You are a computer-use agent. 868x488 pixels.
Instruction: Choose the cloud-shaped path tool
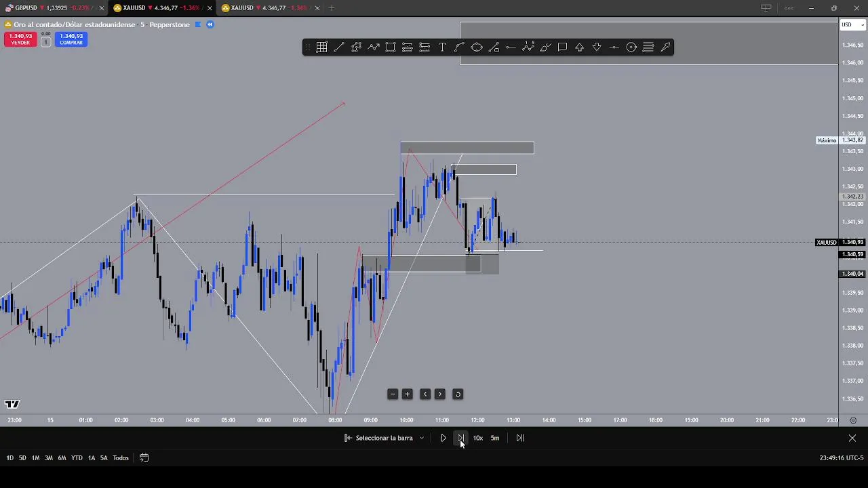pyautogui.click(x=356, y=47)
